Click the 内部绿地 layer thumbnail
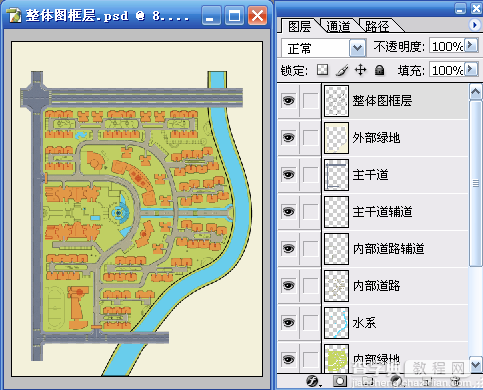483x390 pixels. coord(336,359)
